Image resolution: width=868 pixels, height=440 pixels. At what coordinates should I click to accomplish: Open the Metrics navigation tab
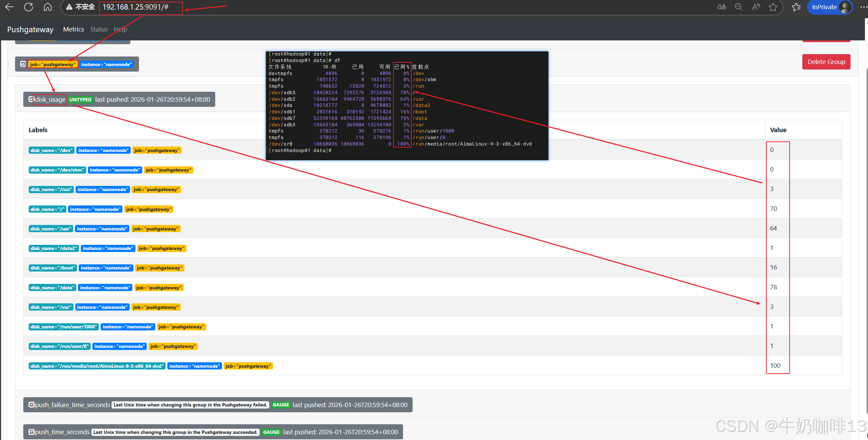point(73,29)
